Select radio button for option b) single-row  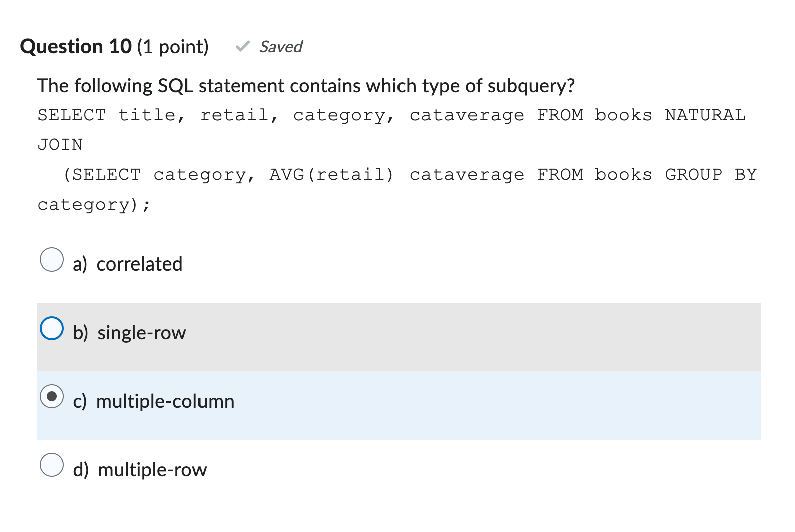[51, 328]
